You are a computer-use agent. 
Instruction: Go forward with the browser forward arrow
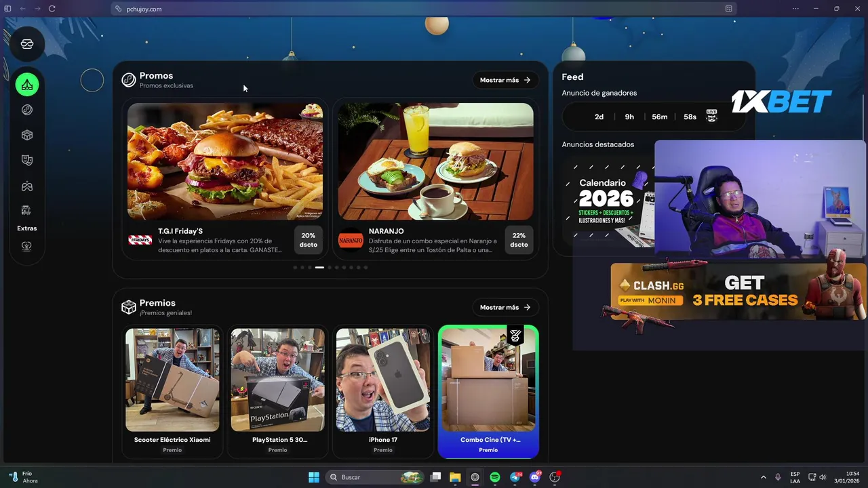37,9
